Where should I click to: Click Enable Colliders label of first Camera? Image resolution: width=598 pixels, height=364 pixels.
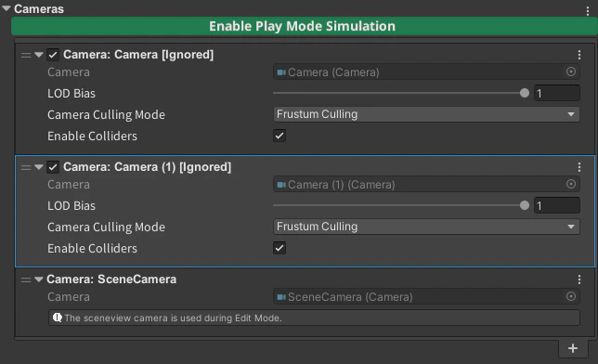pyautogui.click(x=92, y=136)
